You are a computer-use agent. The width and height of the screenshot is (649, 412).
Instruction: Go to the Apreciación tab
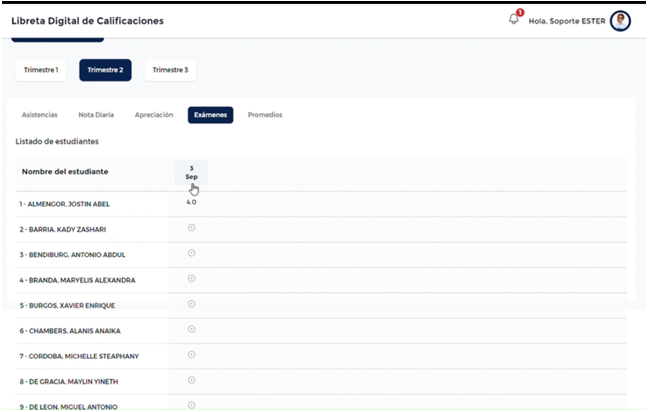coord(154,115)
